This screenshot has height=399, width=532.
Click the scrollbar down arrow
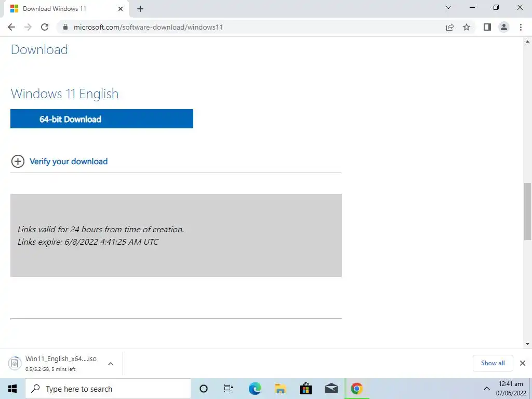pos(527,344)
